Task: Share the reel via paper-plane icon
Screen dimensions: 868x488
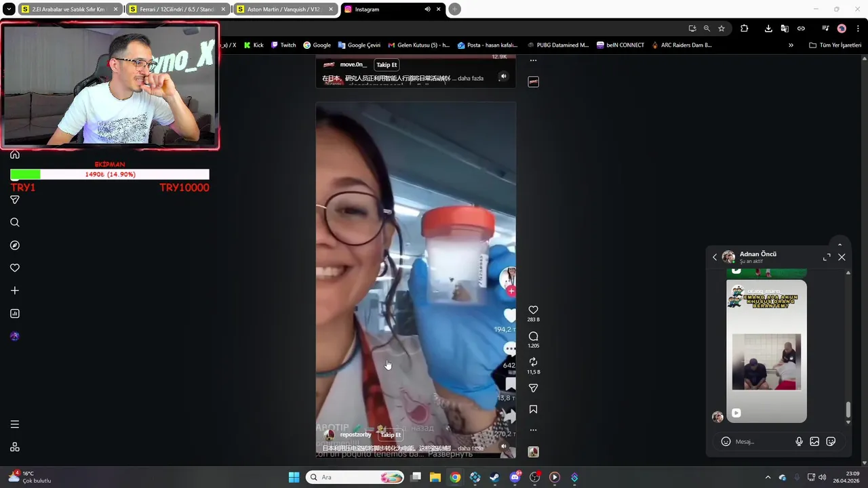Action: point(533,388)
